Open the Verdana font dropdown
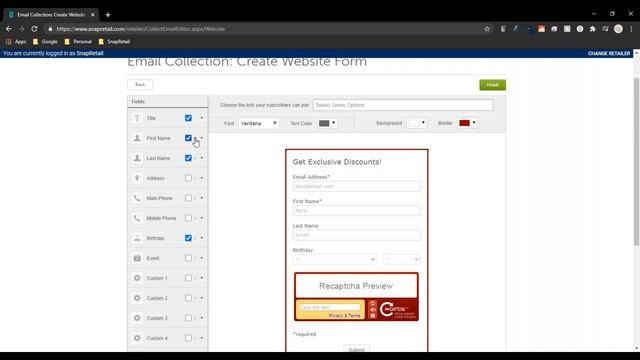This screenshot has width=640, height=360. [259, 123]
